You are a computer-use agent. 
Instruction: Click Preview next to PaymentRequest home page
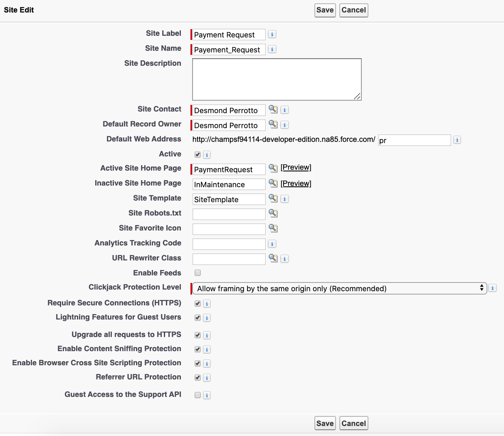click(296, 167)
